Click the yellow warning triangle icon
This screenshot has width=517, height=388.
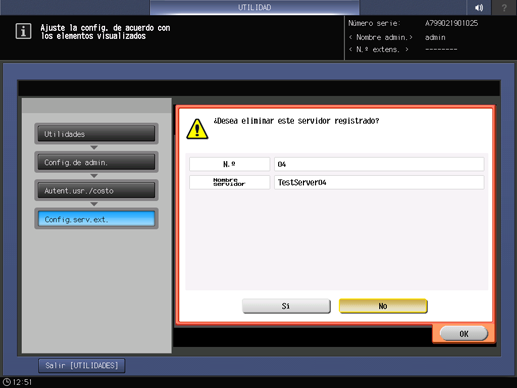(197, 129)
